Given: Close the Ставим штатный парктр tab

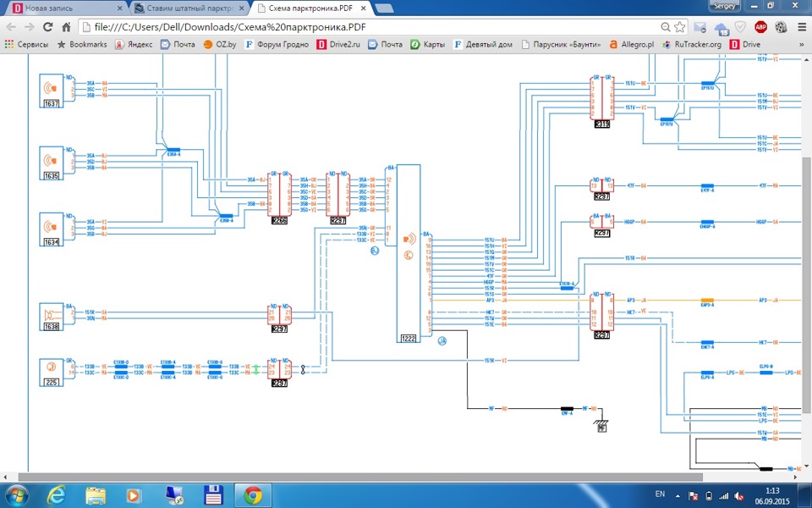Looking at the screenshot, I should (241, 8).
